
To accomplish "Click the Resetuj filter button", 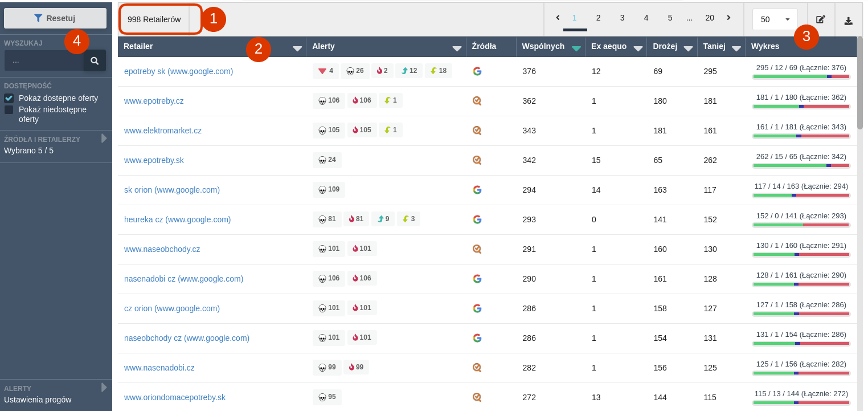I will pyautogui.click(x=55, y=18).
